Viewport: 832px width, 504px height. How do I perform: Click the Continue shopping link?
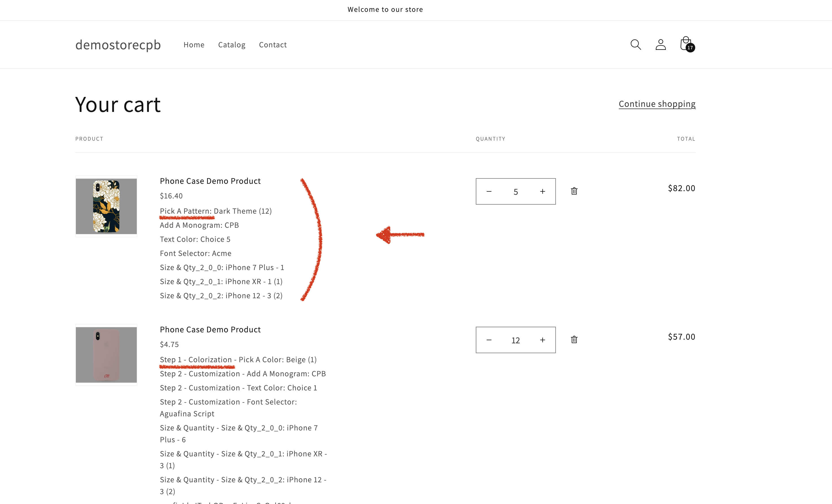pos(657,104)
